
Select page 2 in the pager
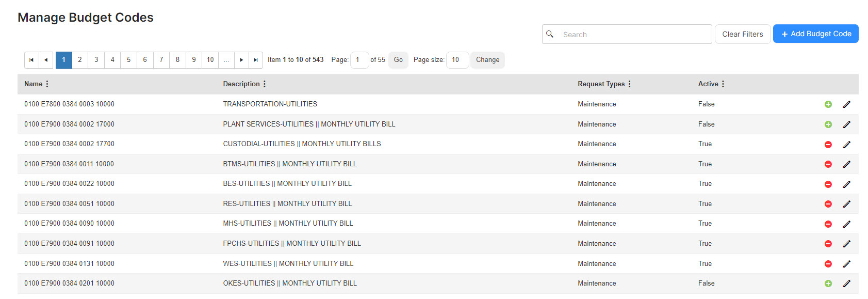80,60
